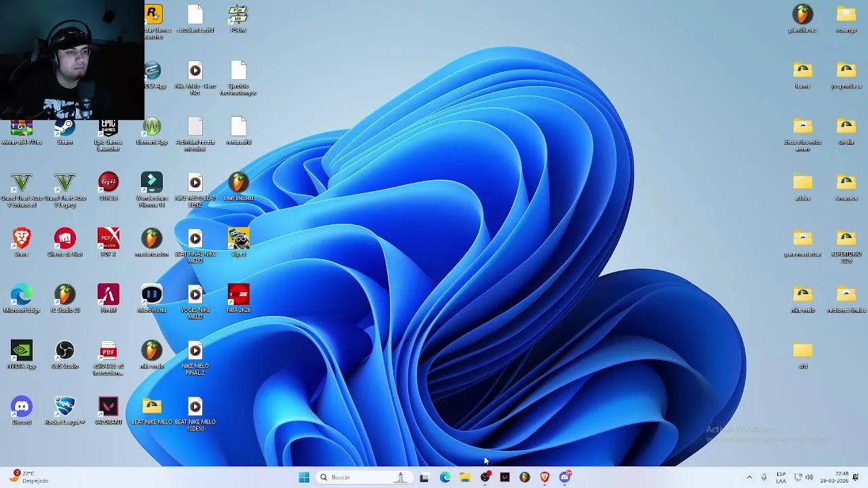
Task: Select the MicroWorks shortcut
Action: (152, 298)
